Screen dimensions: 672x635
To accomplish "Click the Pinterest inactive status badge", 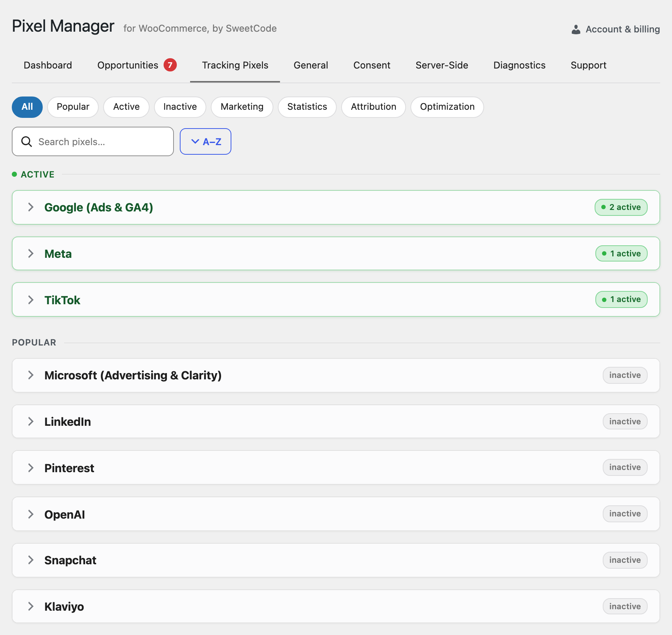I will 625,467.
